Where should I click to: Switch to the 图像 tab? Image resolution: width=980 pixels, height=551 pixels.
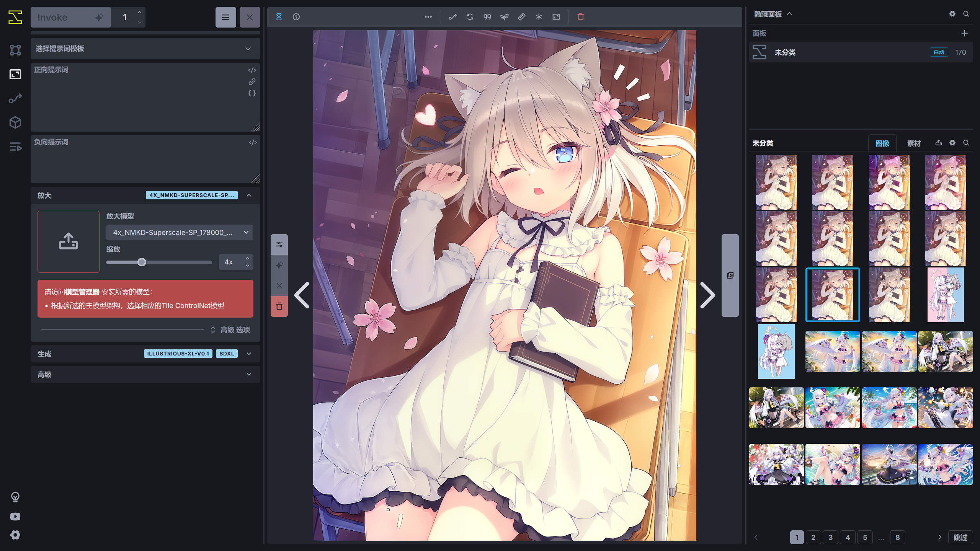tap(882, 143)
